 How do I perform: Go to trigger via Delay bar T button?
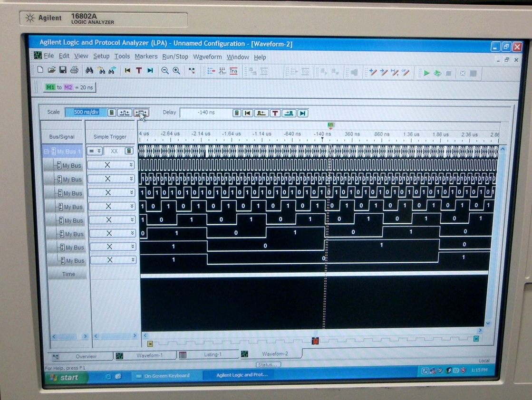(x=275, y=113)
